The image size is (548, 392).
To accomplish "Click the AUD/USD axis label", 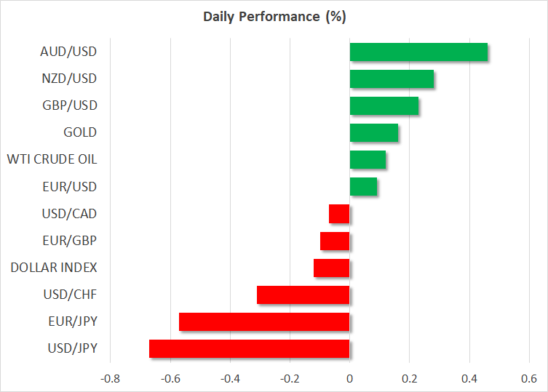I will click(x=68, y=52).
